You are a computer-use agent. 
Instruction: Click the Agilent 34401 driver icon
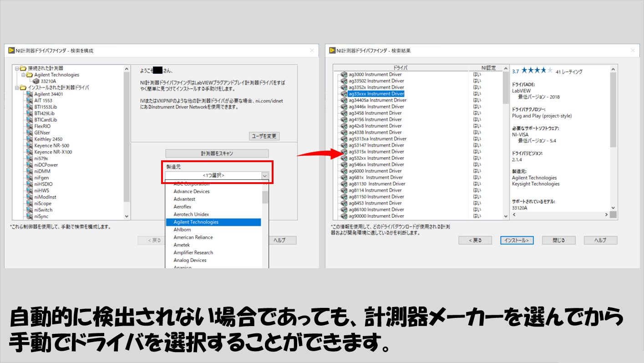(x=30, y=94)
